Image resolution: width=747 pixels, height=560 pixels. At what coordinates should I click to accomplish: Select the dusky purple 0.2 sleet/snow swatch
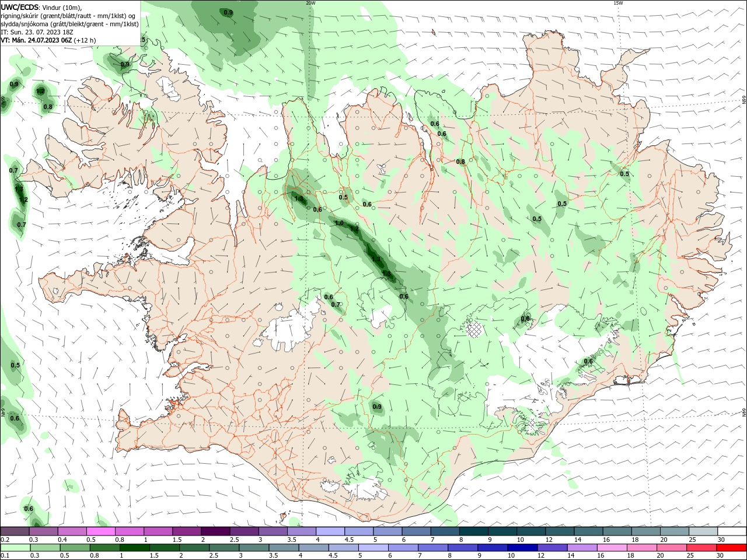tap(15, 531)
